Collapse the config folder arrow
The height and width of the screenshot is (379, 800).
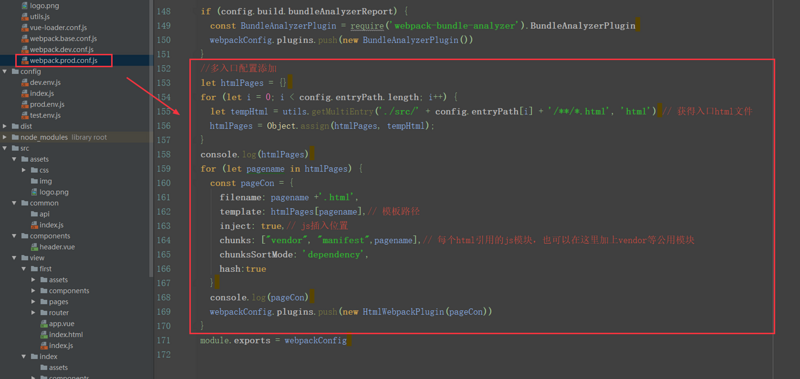[x=5, y=71]
